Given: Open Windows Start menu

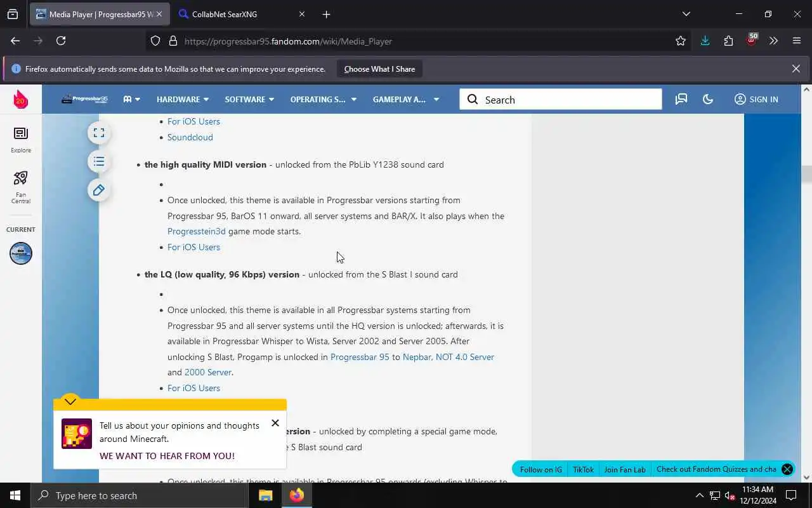Looking at the screenshot, I should tap(15, 495).
